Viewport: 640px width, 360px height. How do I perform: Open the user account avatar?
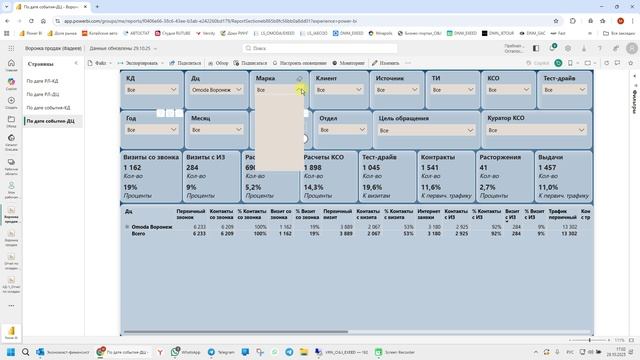(x=632, y=48)
